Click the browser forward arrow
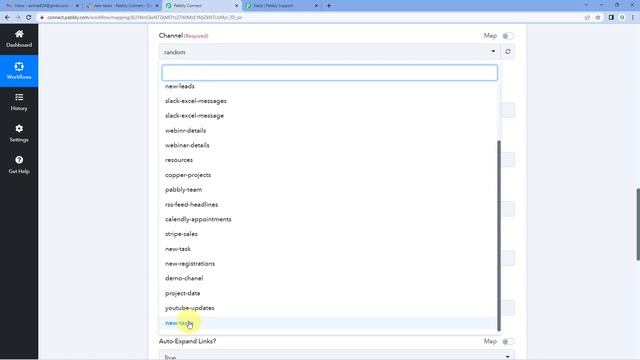The height and width of the screenshot is (360, 640). click(x=18, y=18)
